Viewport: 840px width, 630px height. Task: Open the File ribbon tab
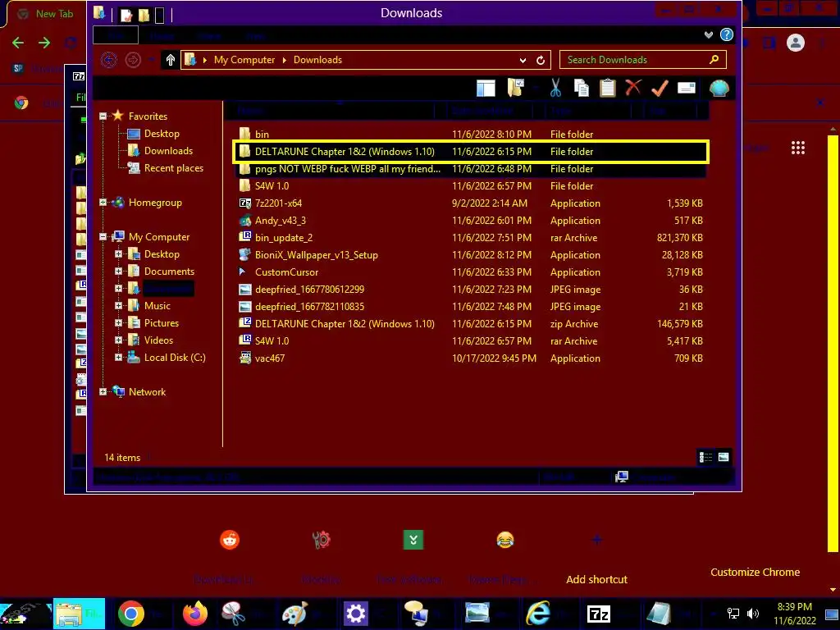(116, 35)
